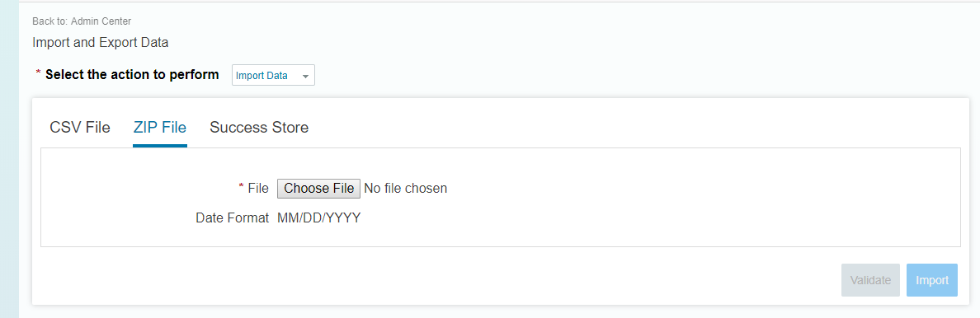Click 'Select the action to perform' label
Image resolution: width=980 pixels, height=318 pixels.
point(132,75)
